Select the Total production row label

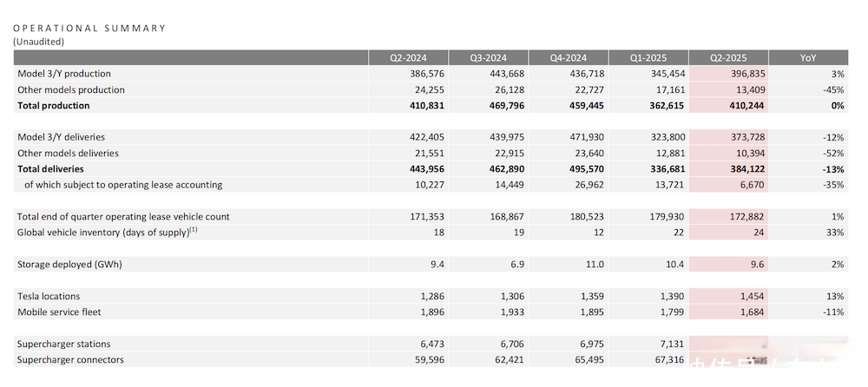pos(54,106)
